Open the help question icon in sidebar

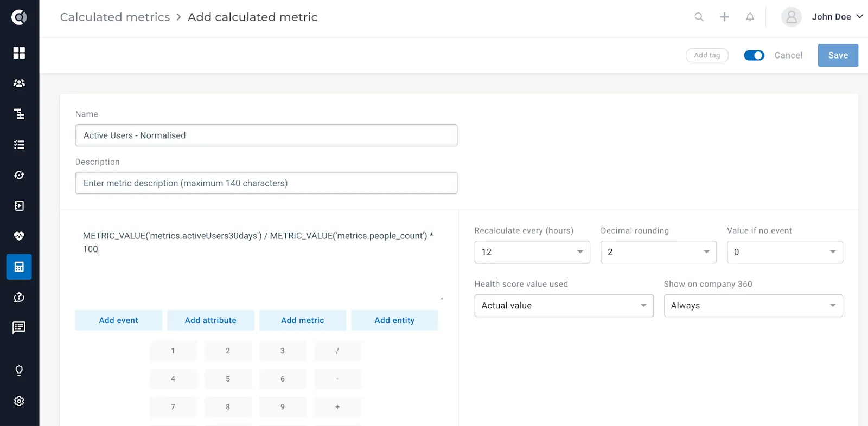tap(19, 297)
